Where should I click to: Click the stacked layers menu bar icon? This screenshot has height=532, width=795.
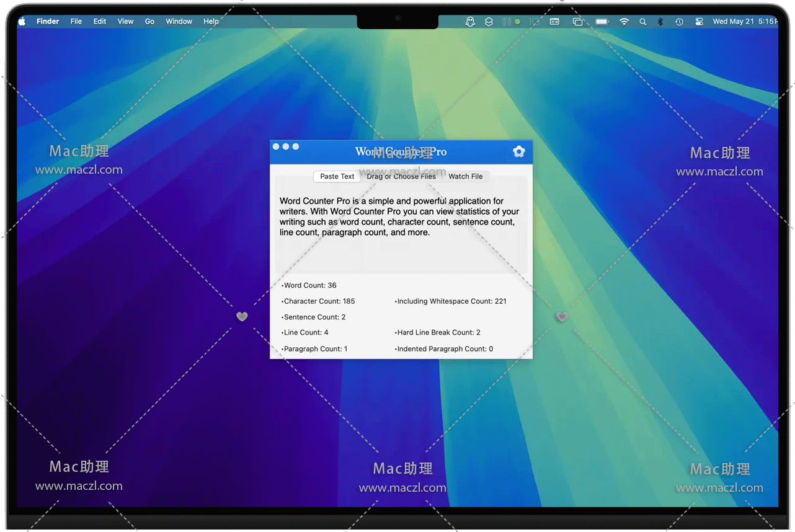(x=489, y=22)
